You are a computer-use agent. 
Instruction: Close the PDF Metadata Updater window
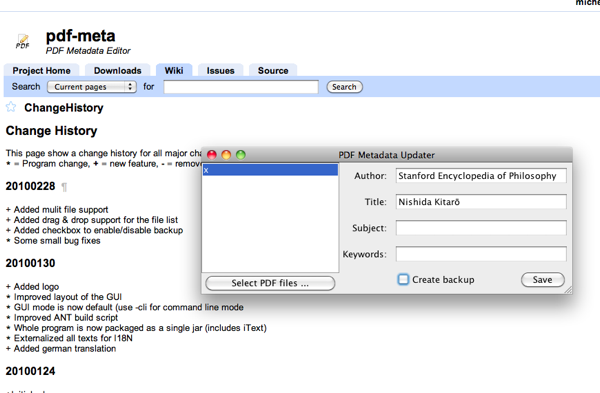tap(212, 155)
